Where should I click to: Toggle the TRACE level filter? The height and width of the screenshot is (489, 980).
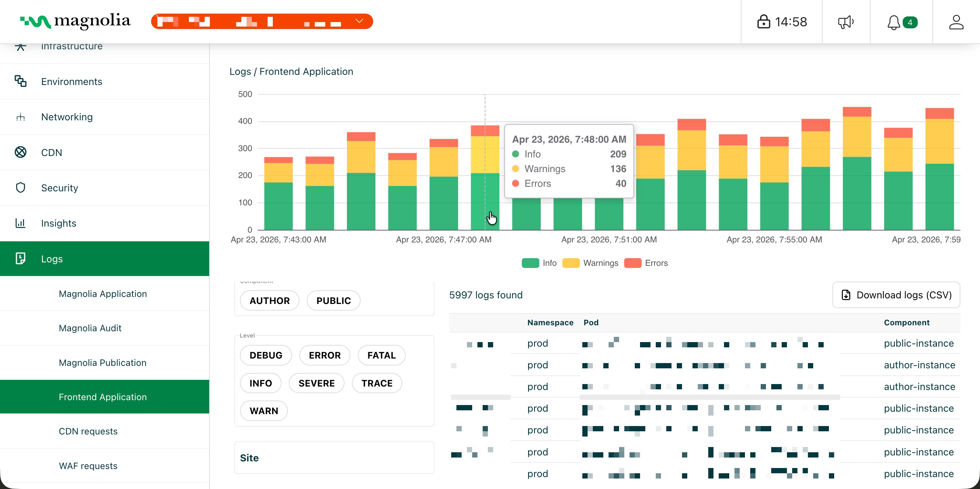pyautogui.click(x=377, y=383)
